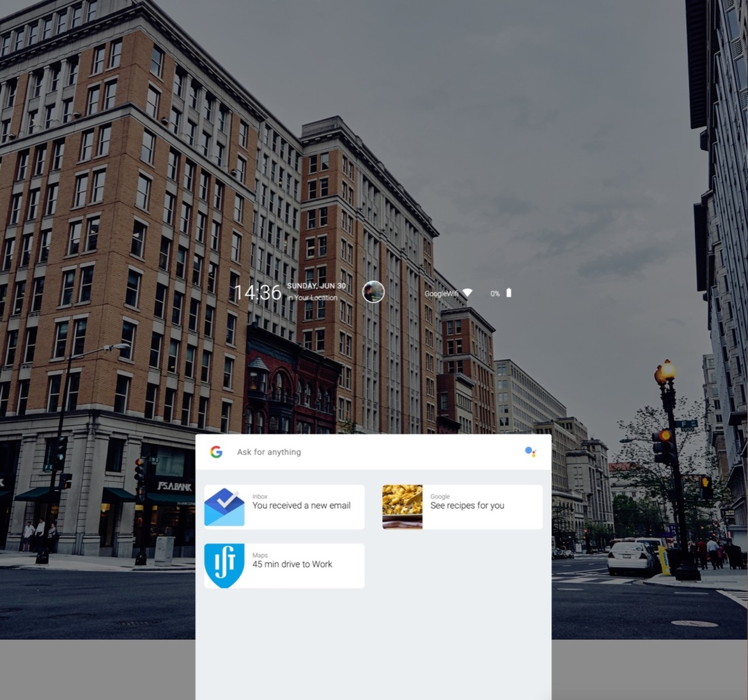Click the "Inbox" label on the email card
Screen dimensions: 748x700
point(260,496)
